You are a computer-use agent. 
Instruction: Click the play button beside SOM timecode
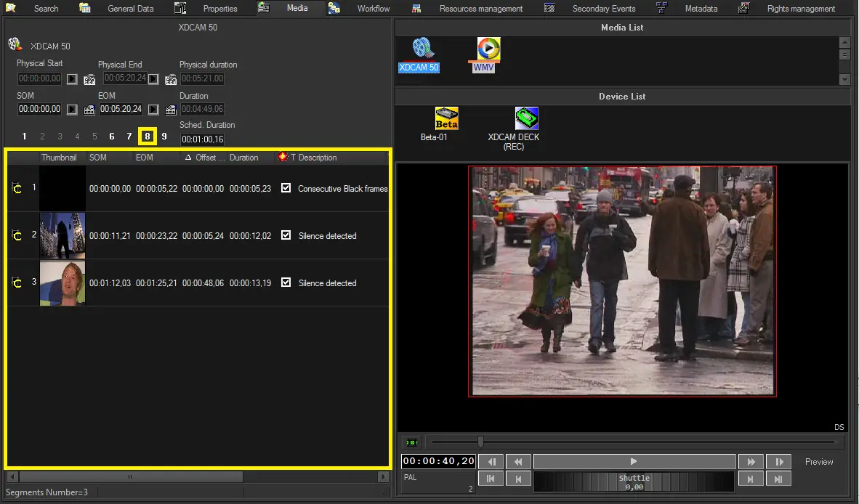pyautogui.click(x=72, y=110)
